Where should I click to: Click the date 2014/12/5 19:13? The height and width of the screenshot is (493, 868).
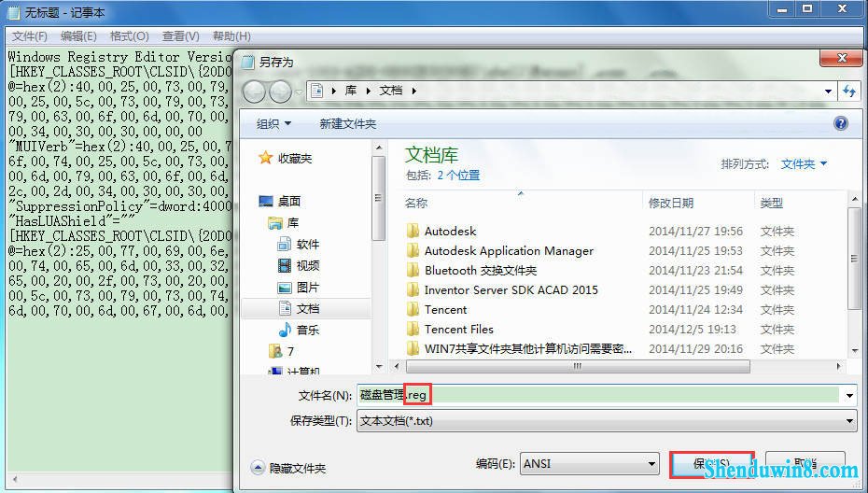(x=693, y=329)
